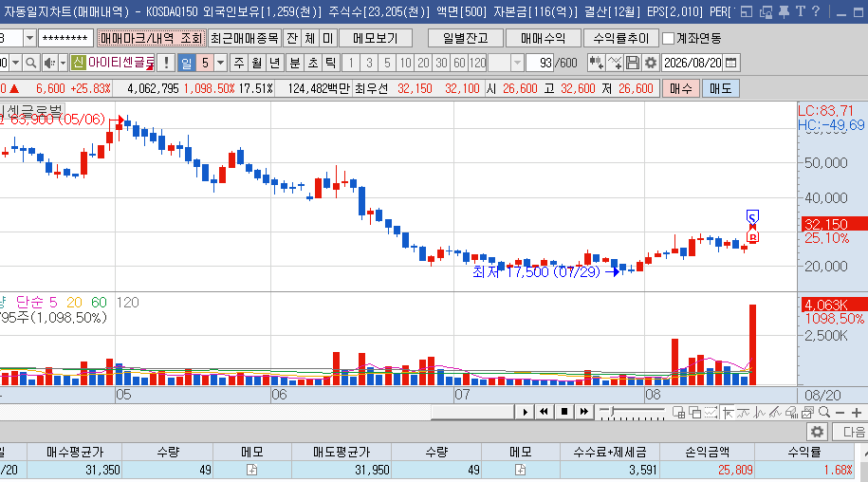Select the 미 filter button
Image resolution: width=868 pixels, height=482 pixels.
327,38
